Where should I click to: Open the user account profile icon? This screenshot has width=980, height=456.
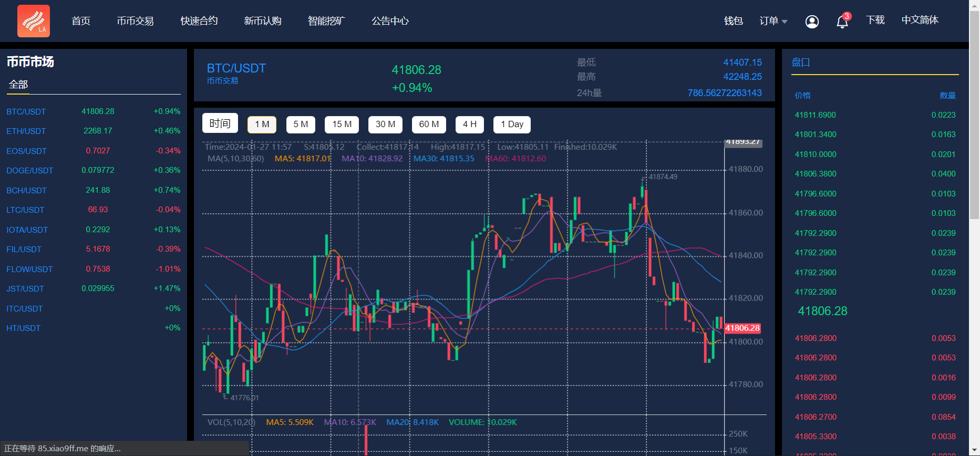point(812,22)
